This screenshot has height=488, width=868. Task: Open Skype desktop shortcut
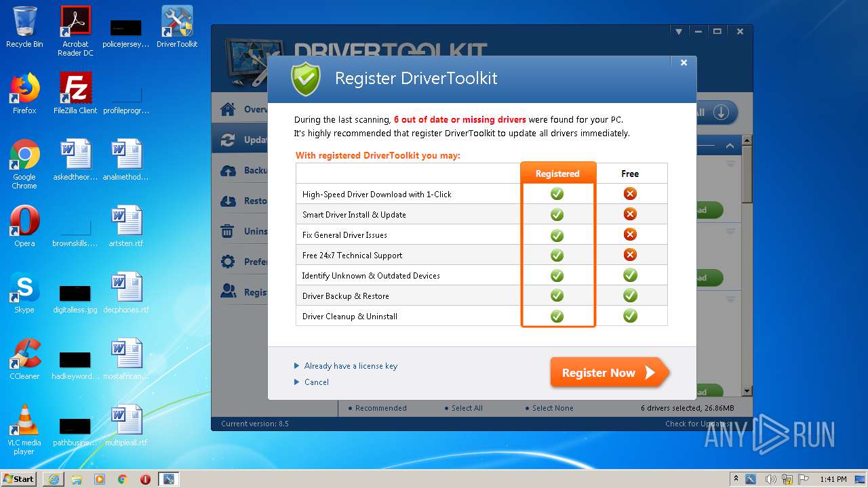click(x=24, y=293)
